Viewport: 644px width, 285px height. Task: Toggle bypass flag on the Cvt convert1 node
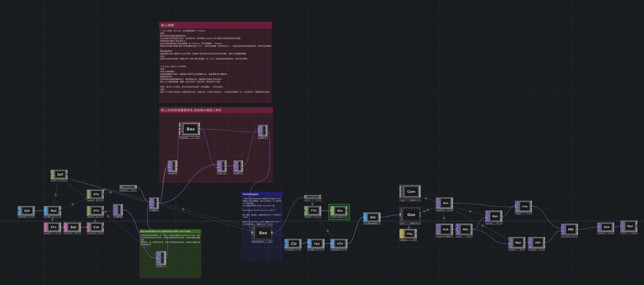(x=89, y=228)
